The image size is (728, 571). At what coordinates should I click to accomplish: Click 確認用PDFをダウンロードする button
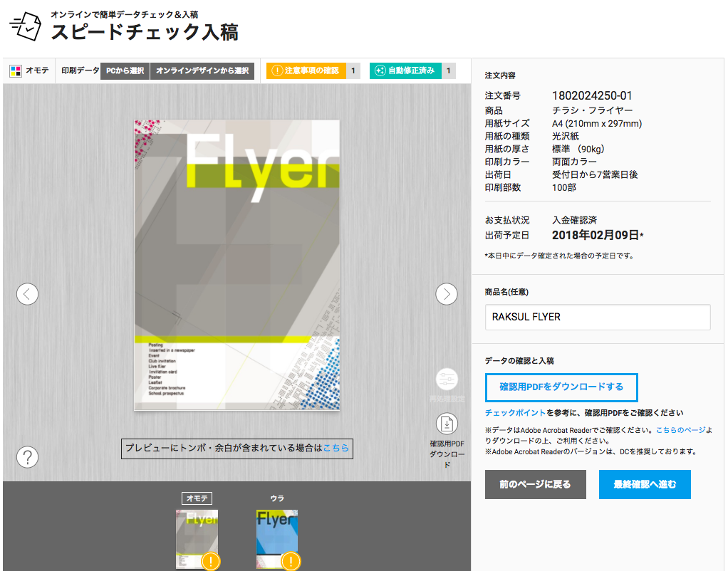click(561, 387)
